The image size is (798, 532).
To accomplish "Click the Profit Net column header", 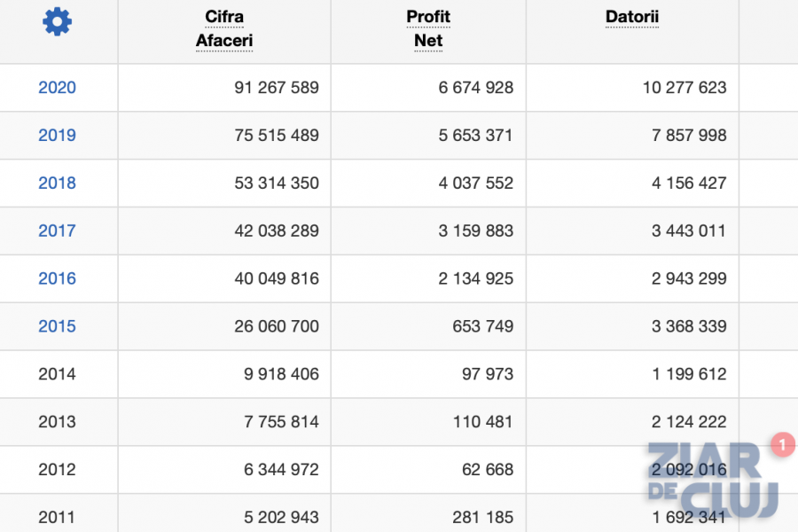I will coord(428,28).
